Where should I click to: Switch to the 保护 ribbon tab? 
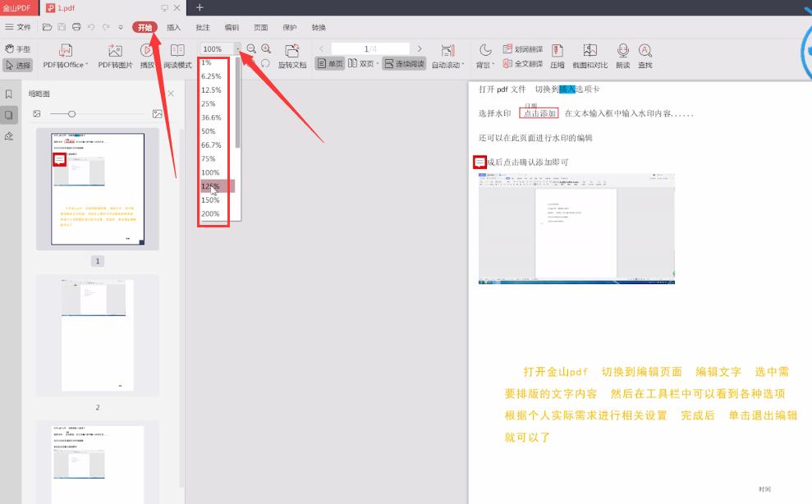pyautogui.click(x=290, y=27)
